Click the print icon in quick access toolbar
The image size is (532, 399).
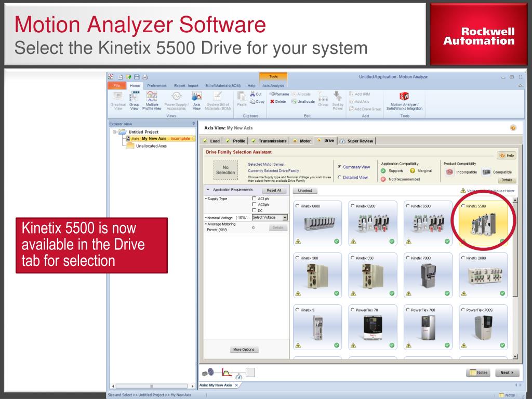145,77
